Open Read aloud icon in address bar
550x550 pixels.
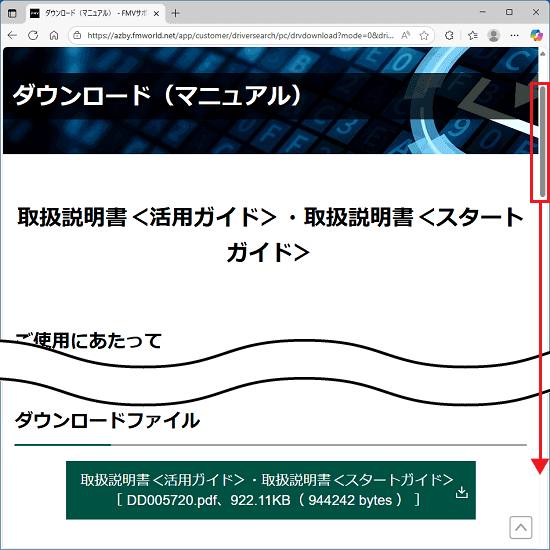(x=405, y=35)
